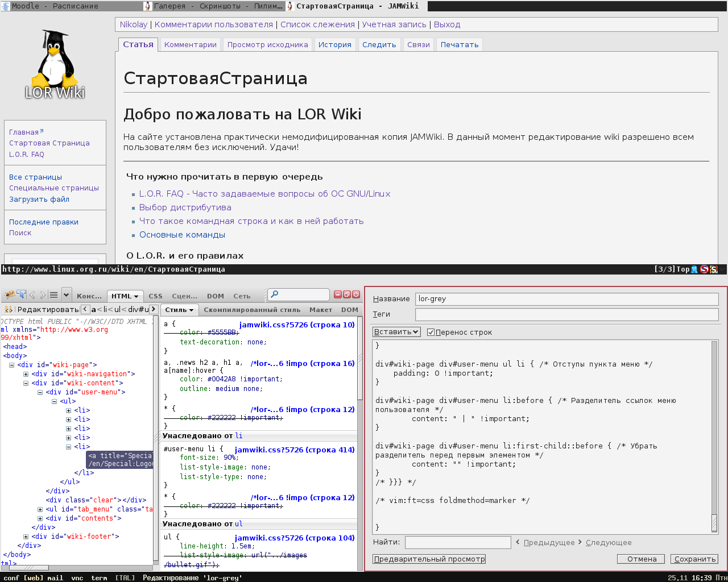Viewport: 728px width, 582px height.
Task: Click the next match arrow icon
Action: point(580,542)
